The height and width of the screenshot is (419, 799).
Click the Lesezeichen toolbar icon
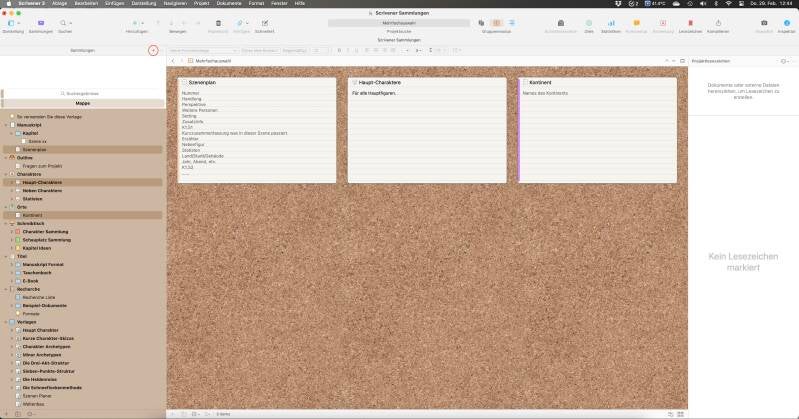pyautogui.click(x=690, y=22)
